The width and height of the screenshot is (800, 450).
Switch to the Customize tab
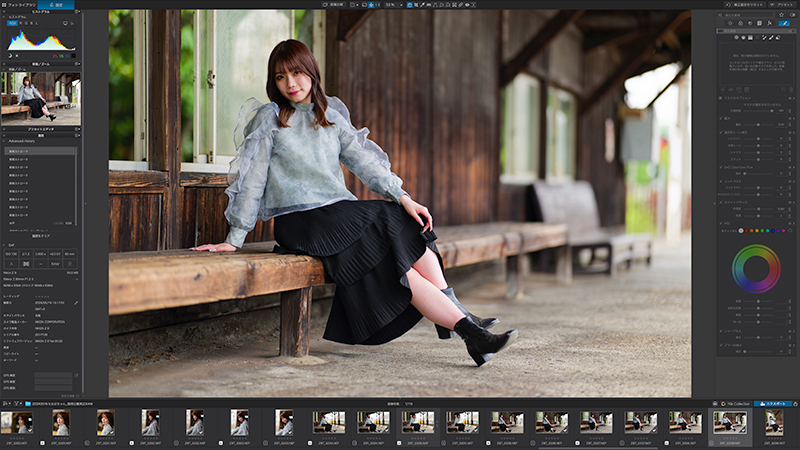pos(56,5)
